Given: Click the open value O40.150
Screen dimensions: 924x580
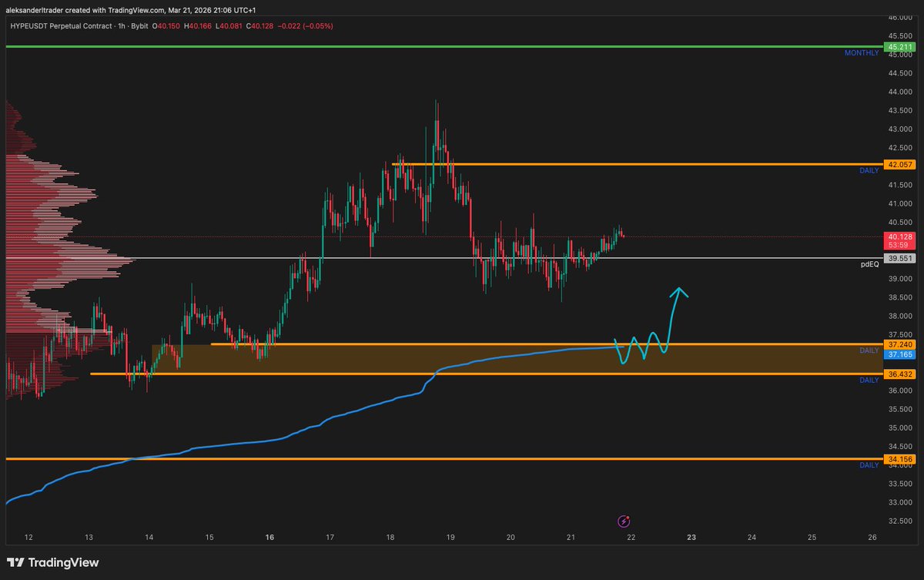Looking at the screenshot, I should [x=167, y=25].
